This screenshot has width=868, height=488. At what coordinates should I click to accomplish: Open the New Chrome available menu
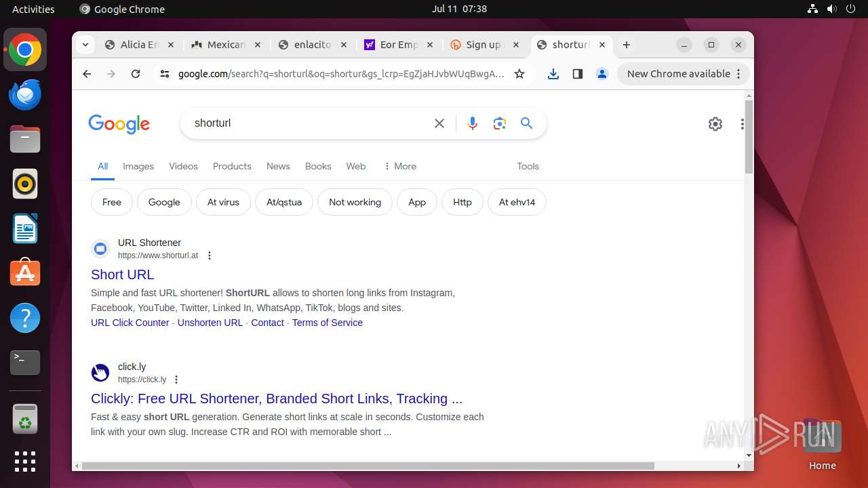tap(684, 74)
